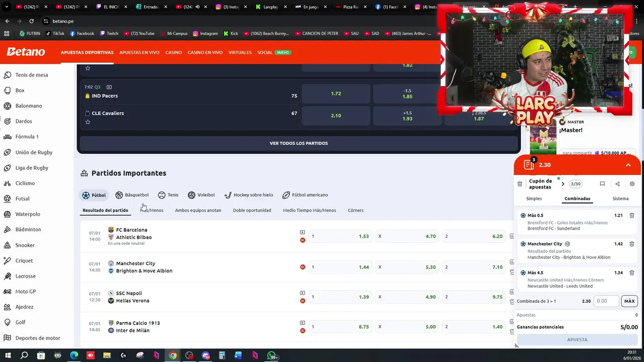Open the Box sport in the sidebar
644x362 pixels.
coord(20,90)
